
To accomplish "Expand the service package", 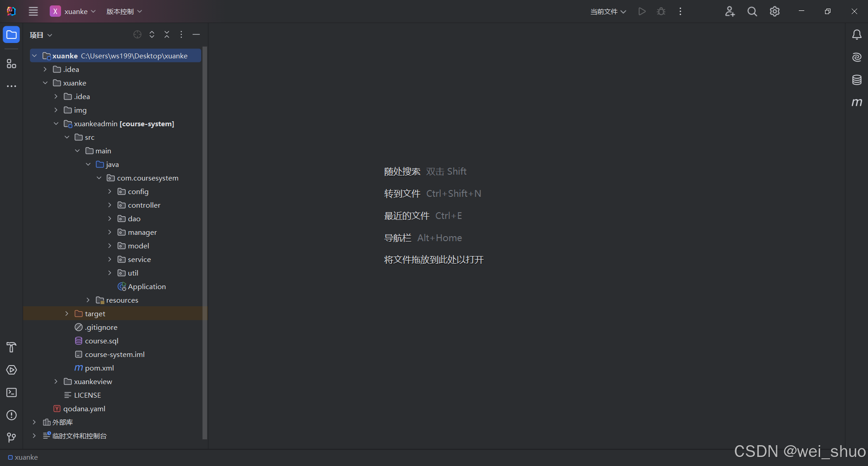I will [110, 259].
